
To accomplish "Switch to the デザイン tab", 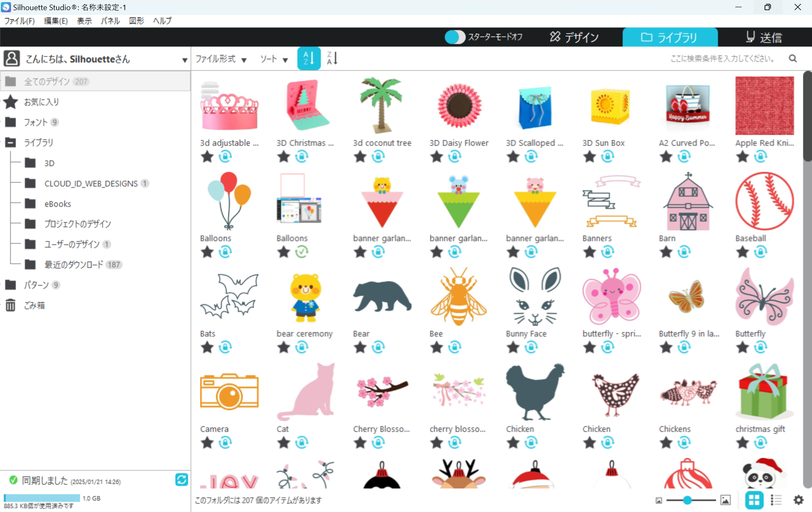I will click(x=574, y=37).
